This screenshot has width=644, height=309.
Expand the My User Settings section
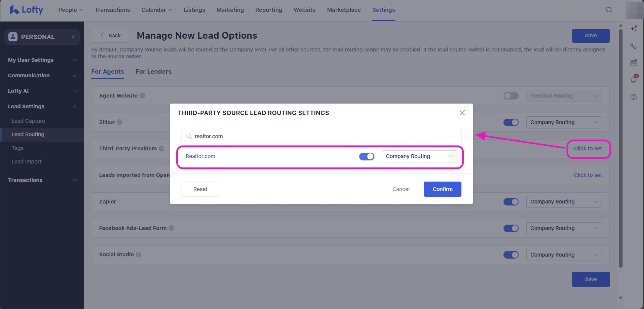[42, 60]
